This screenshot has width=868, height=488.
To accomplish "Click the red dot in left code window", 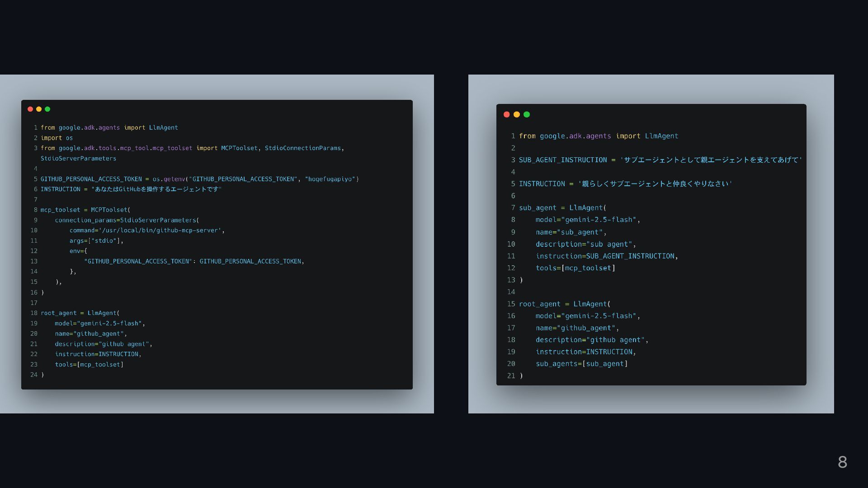I will (x=30, y=109).
